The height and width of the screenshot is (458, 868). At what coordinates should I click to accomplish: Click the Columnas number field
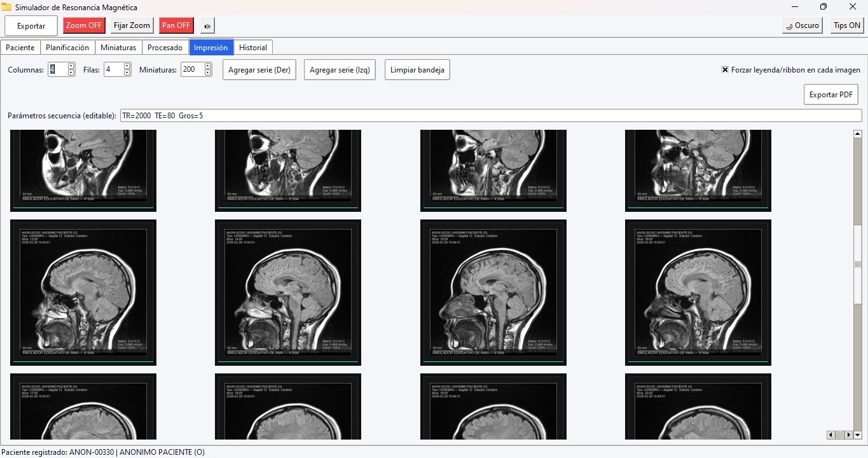(x=58, y=69)
